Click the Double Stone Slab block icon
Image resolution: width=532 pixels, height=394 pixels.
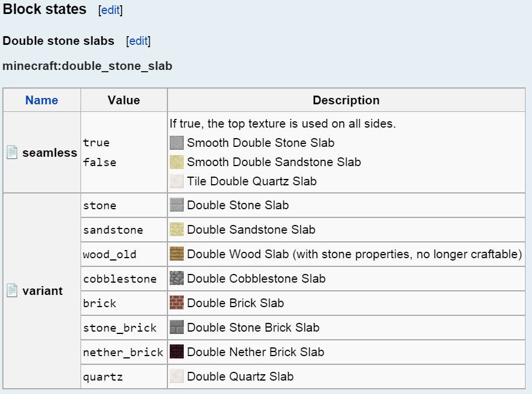177,205
